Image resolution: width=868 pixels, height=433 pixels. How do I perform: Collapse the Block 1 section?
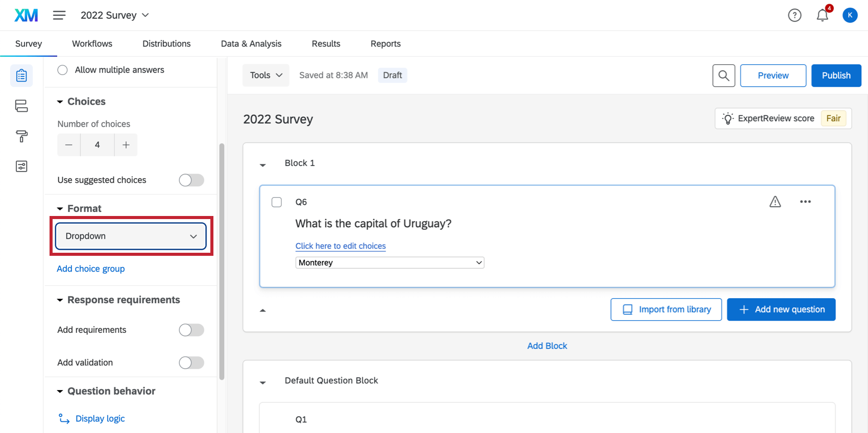click(x=263, y=164)
